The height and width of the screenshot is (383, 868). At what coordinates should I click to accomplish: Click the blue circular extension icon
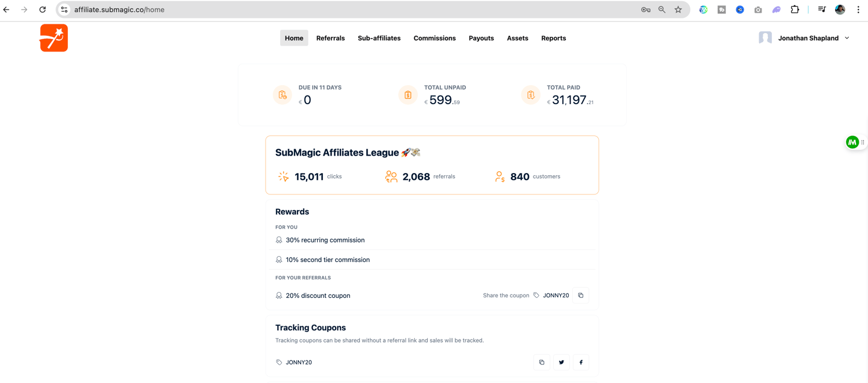point(740,10)
